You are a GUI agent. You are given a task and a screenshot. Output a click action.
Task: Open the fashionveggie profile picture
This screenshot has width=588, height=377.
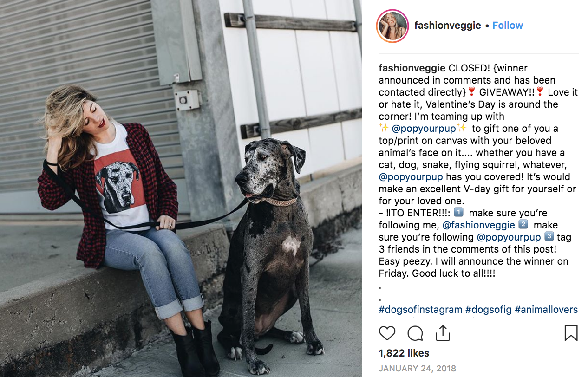[392, 25]
